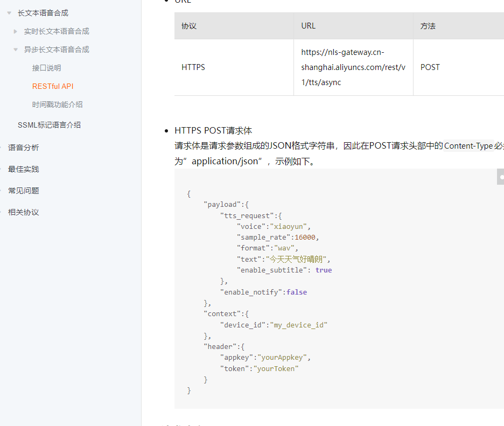Click the Content-Type inline code text

point(468,146)
